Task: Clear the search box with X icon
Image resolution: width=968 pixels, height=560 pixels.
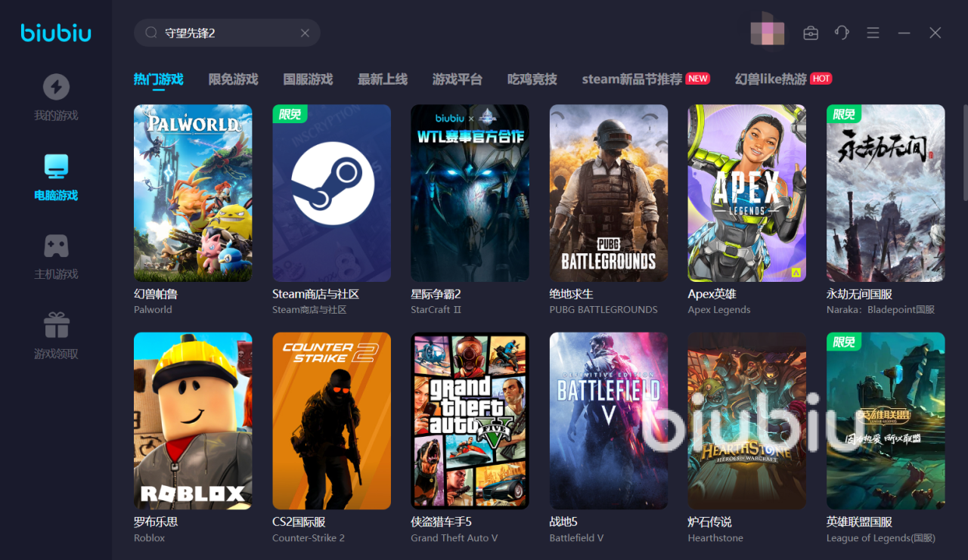Action: pyautogui.click(x=305, y=33)
